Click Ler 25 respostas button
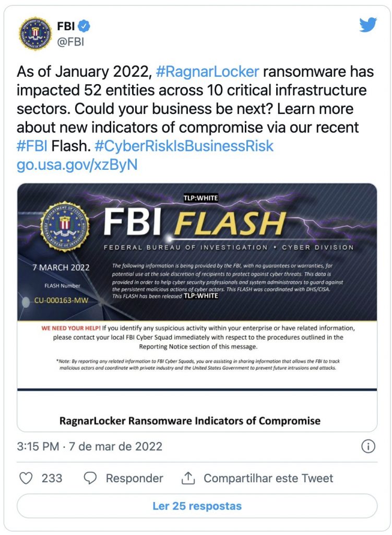The width and height of the screenshot is (392, 535). [197, 506]
